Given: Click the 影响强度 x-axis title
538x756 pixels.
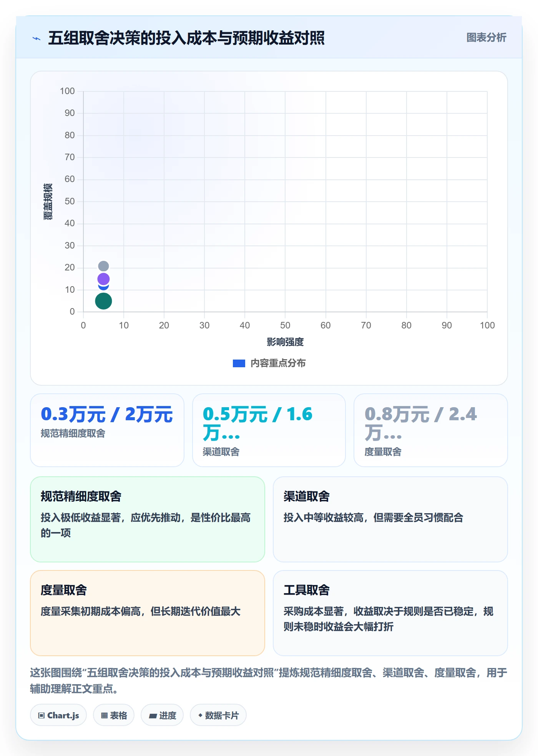Looking at the screenshot, I should (x=285, y=342).
